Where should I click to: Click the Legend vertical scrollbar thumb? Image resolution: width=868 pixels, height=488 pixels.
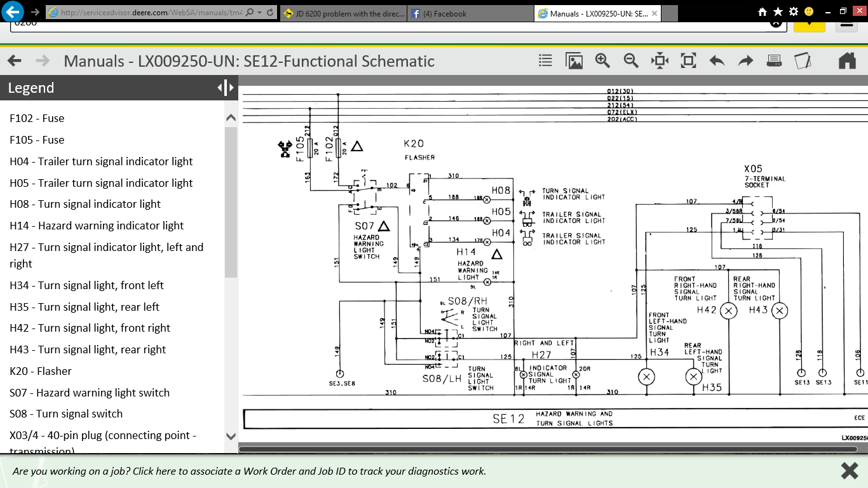click(x=231, y=201)
